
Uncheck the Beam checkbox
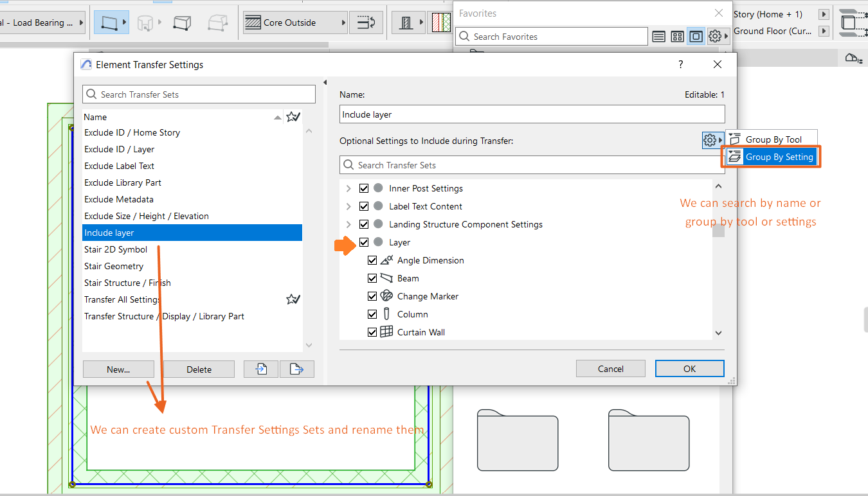coord(372,278)
